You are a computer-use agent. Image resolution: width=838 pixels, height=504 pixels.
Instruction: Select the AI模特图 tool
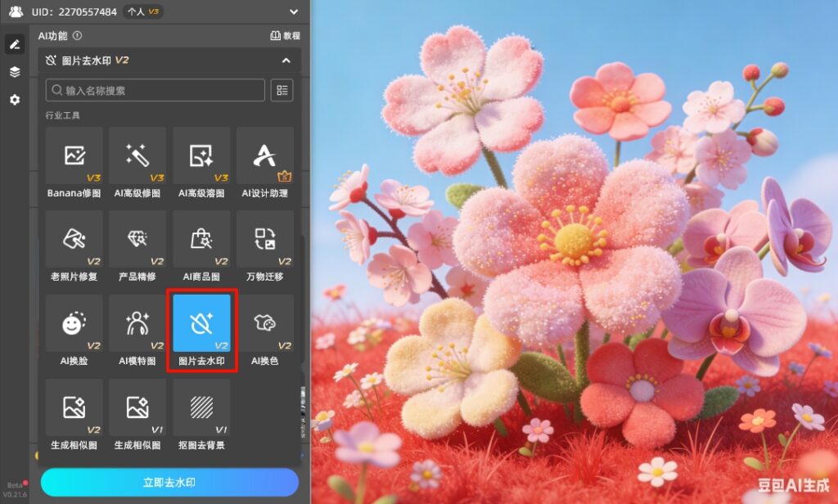137,324
